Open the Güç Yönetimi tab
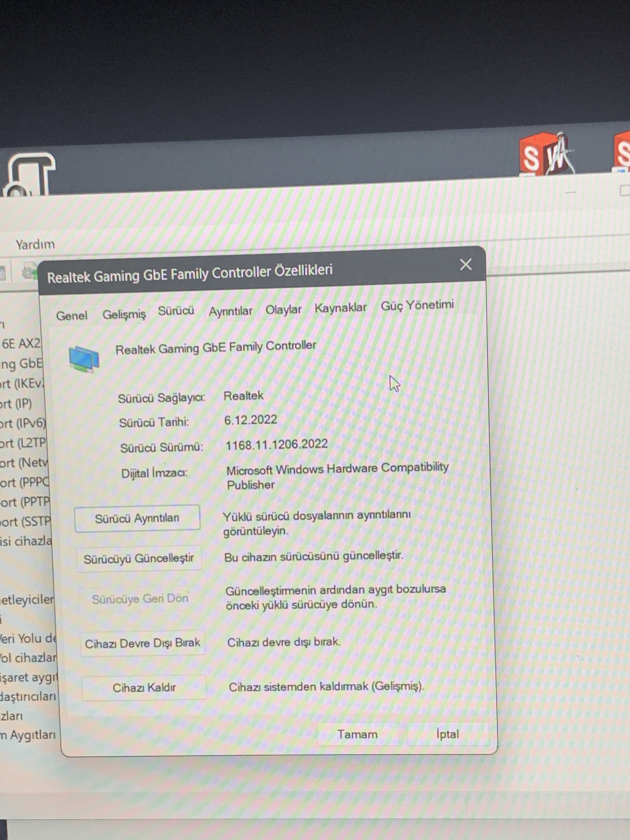 coord(417,305)
